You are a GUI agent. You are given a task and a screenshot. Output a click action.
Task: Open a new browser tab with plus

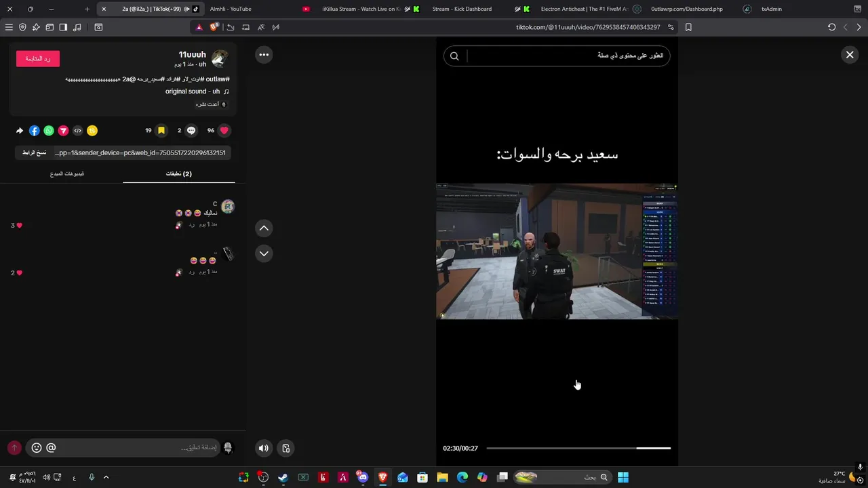pos(87,9)
